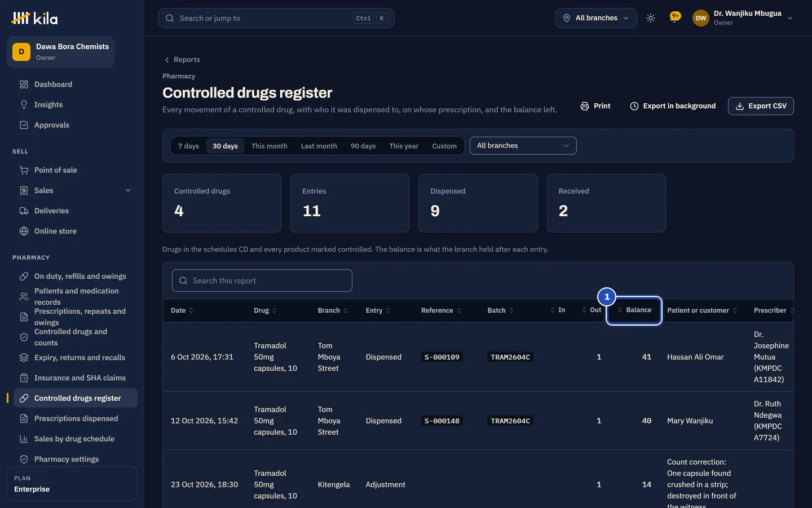The height and width of the screenshot is (508, 812).
Task: Click the DW user avatar
Action: tap(701, 18)
